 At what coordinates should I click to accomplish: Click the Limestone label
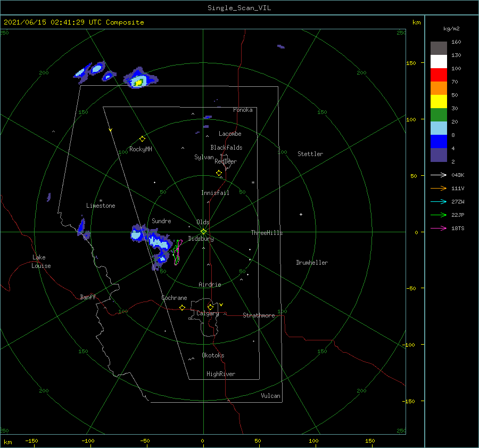[101, 206]
